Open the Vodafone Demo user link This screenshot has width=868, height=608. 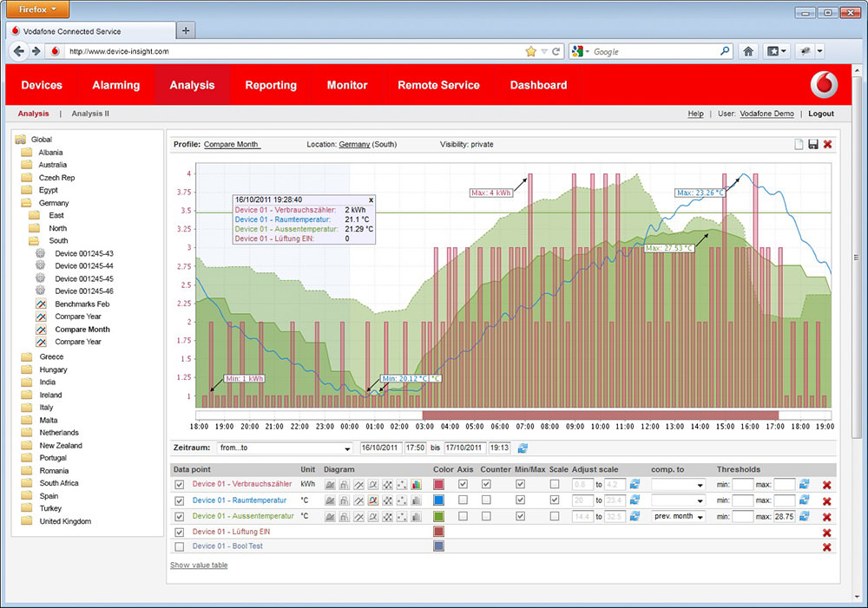click(766, 114)
